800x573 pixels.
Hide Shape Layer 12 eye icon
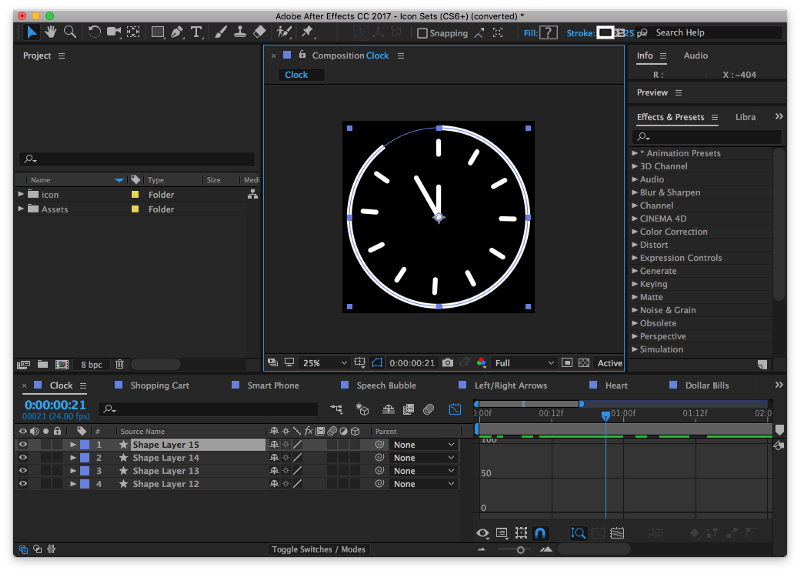[23, 484]
